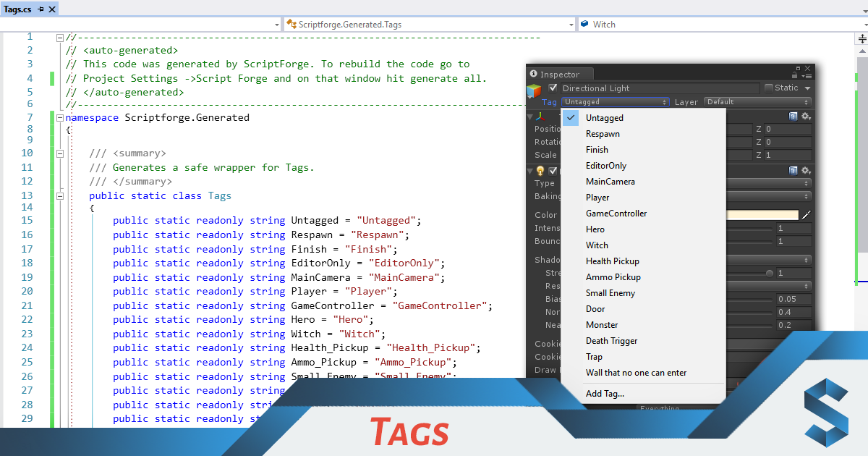Image resolution: width=868 pixels, height=456 pixels.
Task: Collapse the Tags class definition
Action: [x=60, y=195]
